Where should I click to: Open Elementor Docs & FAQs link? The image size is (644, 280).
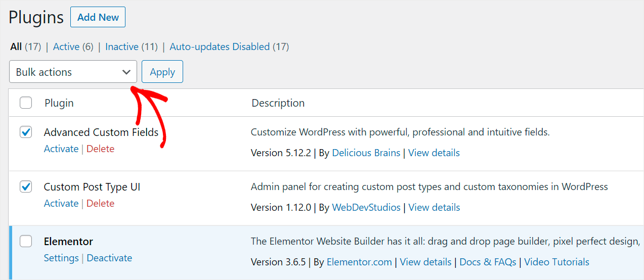point(488,262)
